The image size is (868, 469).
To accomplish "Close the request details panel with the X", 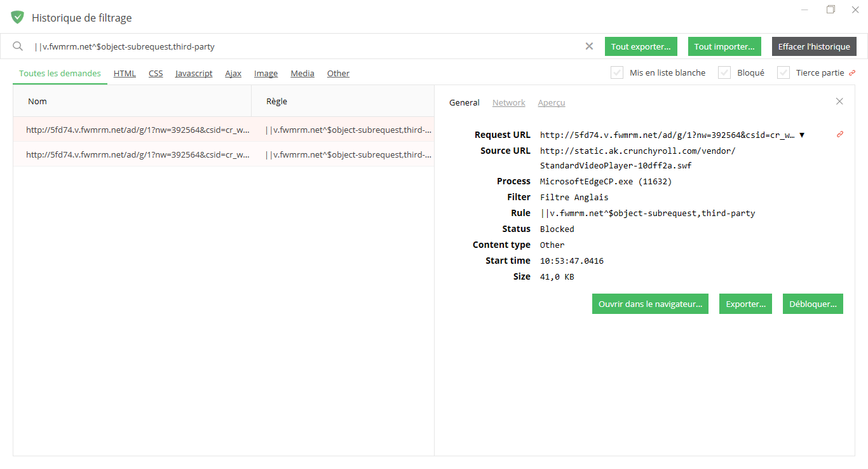I will [x=839, y=101].
